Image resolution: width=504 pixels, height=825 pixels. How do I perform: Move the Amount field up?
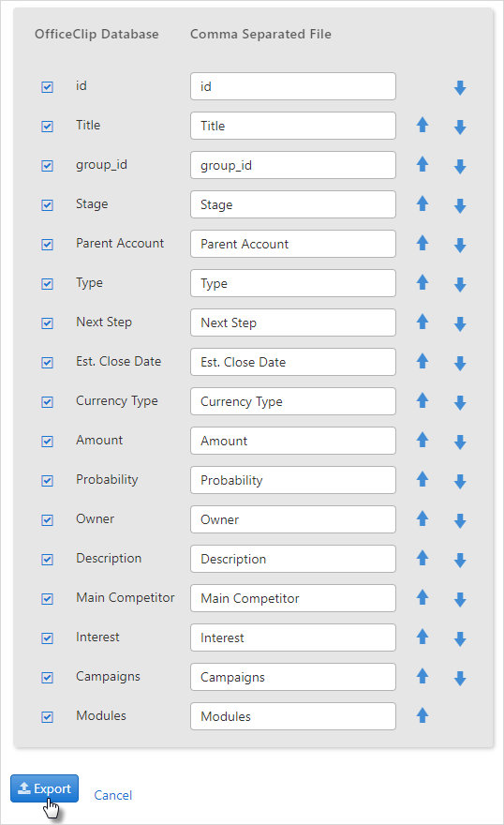pos(422,440)
